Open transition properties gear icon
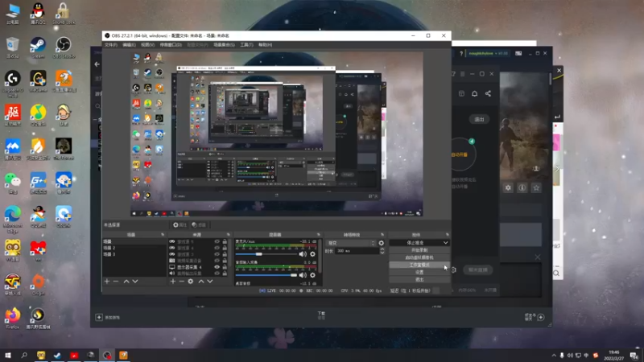The image size is (644, 362). tap(381, 243)
